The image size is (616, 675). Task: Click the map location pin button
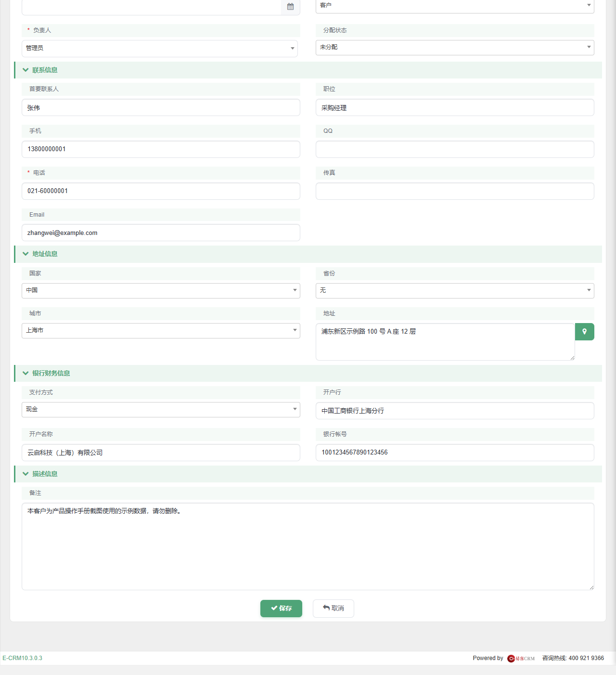584,332
